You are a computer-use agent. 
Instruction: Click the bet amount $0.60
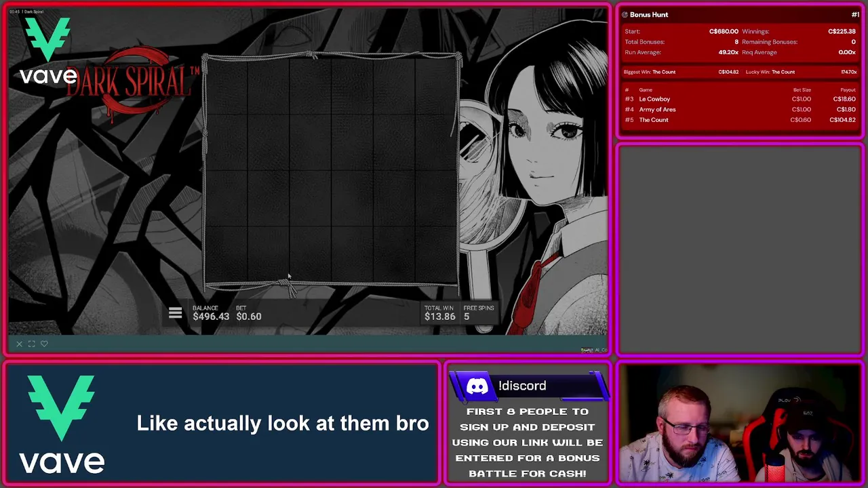[x=248, y=317]
